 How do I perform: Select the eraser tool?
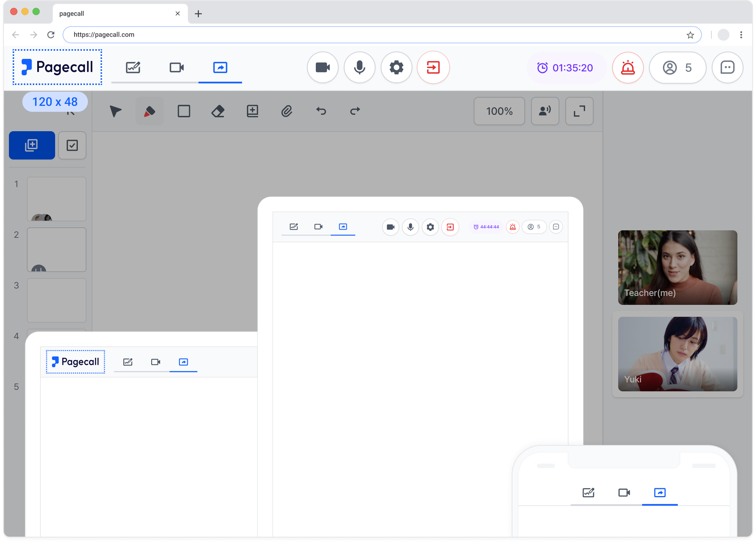pyautogui.click(x=218, y=111)
